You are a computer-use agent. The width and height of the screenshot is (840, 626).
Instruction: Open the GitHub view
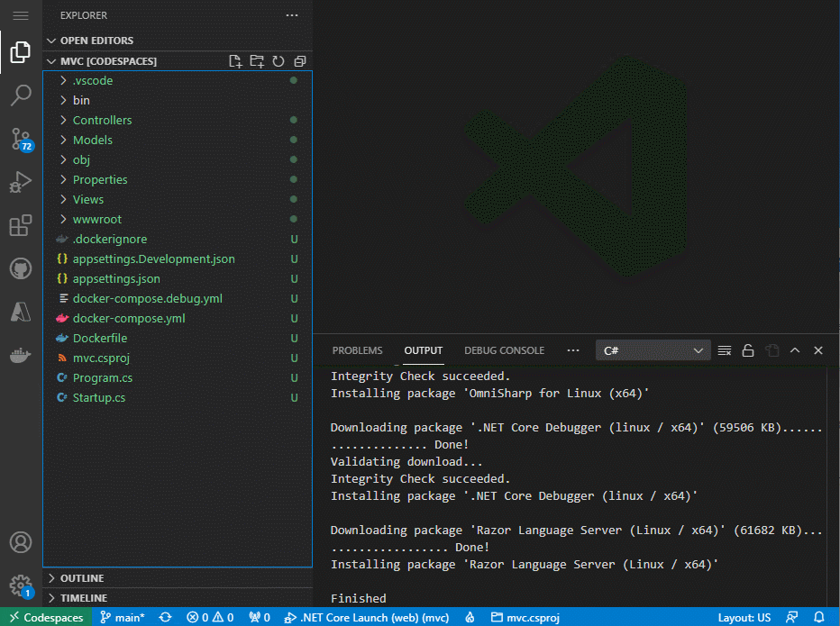coord(21,268)
